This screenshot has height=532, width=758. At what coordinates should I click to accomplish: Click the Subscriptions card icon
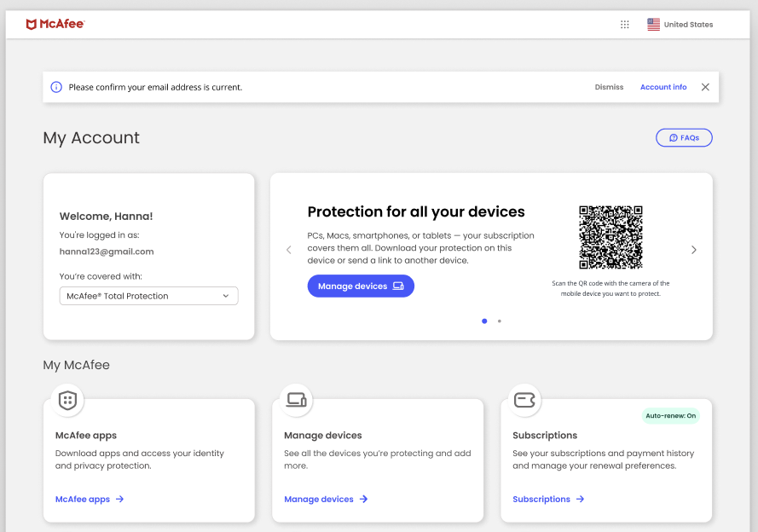click(x=524, y=400)
